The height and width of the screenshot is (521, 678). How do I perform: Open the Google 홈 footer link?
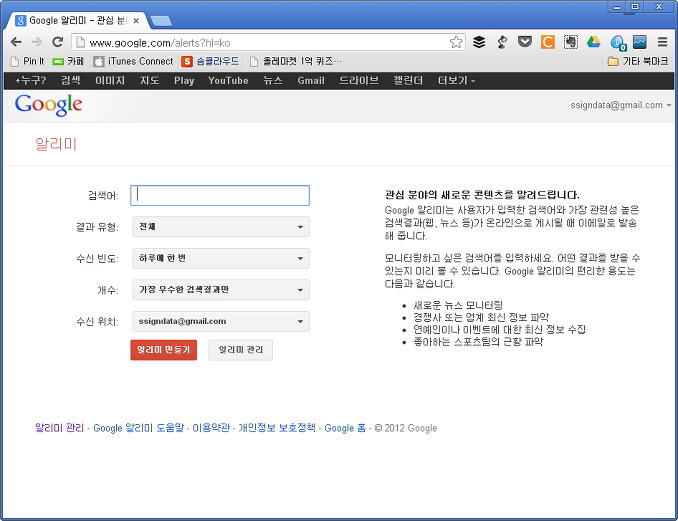click(x=345, y=428)
